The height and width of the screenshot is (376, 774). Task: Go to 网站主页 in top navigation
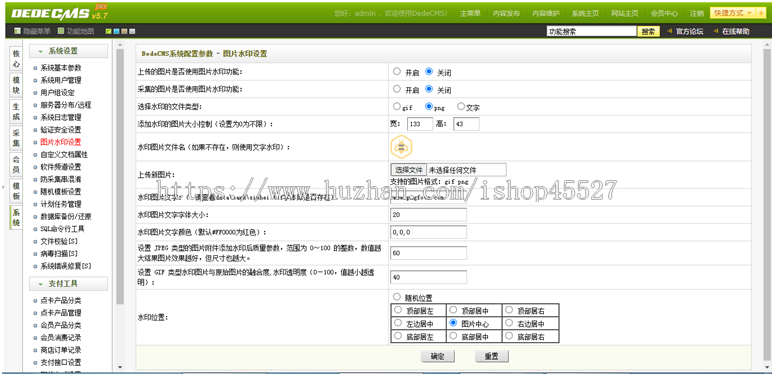624,13
